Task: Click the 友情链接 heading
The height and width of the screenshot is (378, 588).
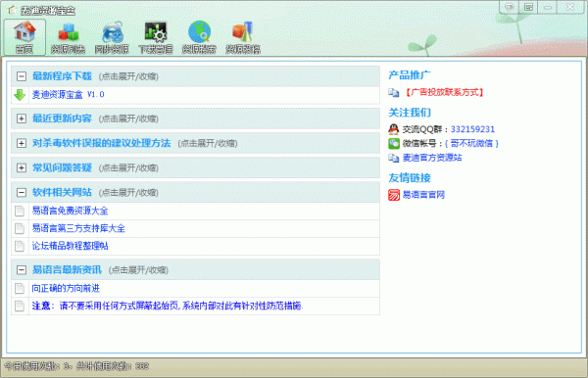Action: tap(410, 177)
